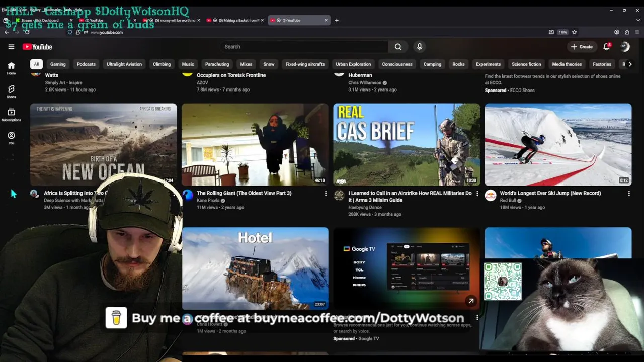Open Red Bull channel avatar
Screen dimensions: 644x362
(x=491, y=195)
